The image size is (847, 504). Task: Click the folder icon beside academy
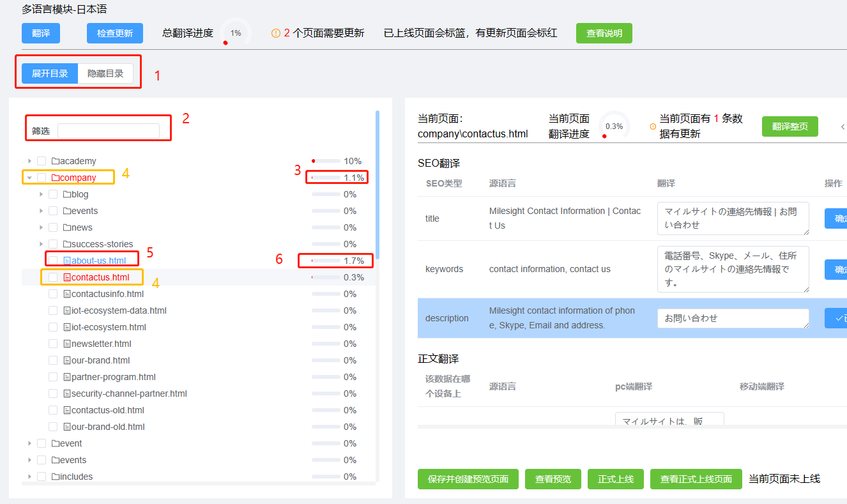tap(56, 161)
